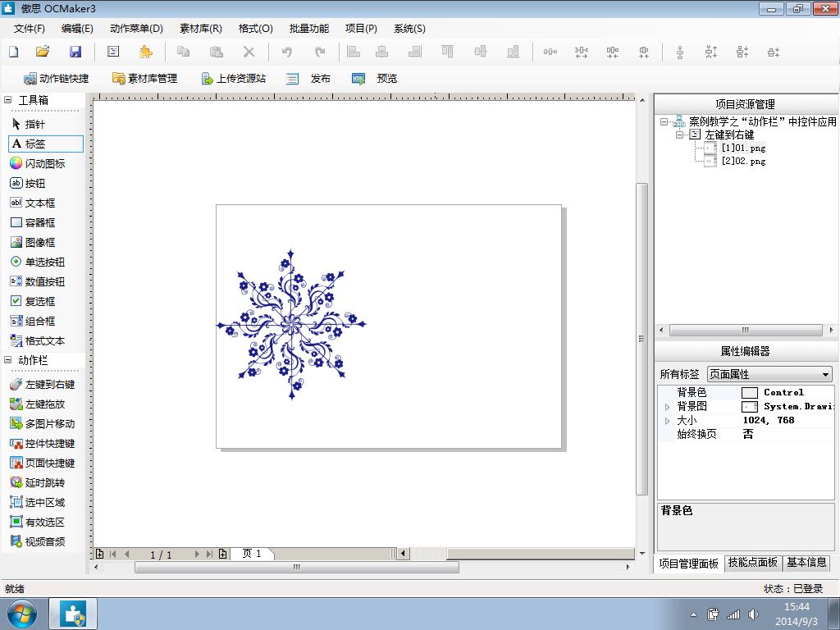Open file with the folder toolbar icon
Viewport: 840px width, 630px height.
tap(43, 52)
